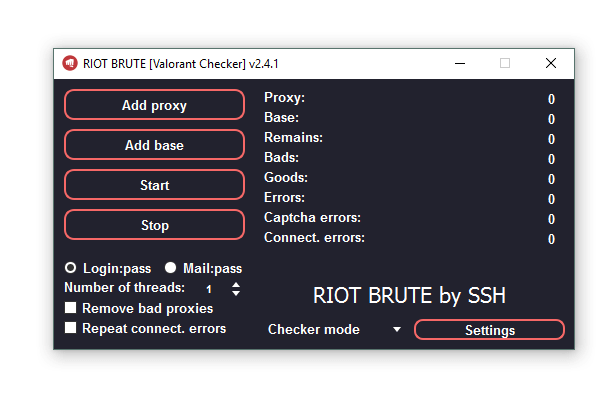Select the Login:pass radio option
This screenshot has width=615, height=403.
71,268
